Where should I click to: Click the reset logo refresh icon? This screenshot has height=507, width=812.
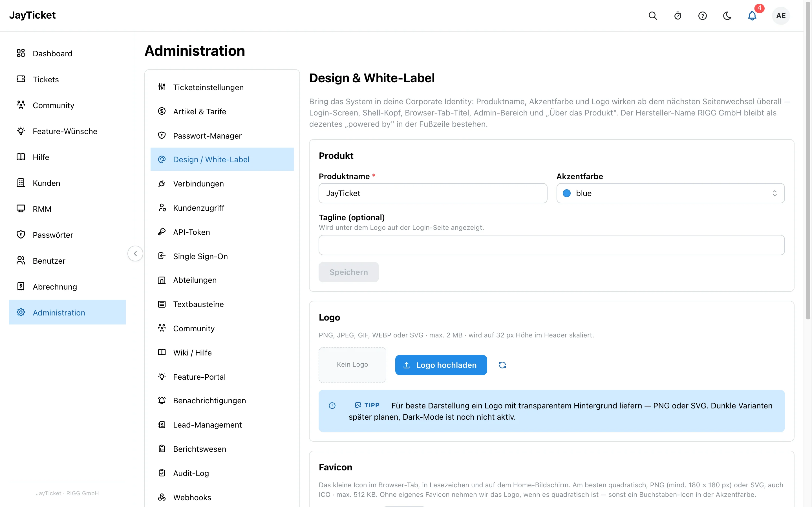[502, 365]
